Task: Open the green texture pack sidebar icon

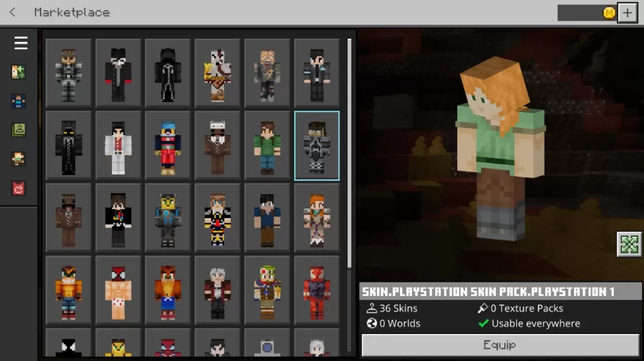Action: click(x=18, y=130)
